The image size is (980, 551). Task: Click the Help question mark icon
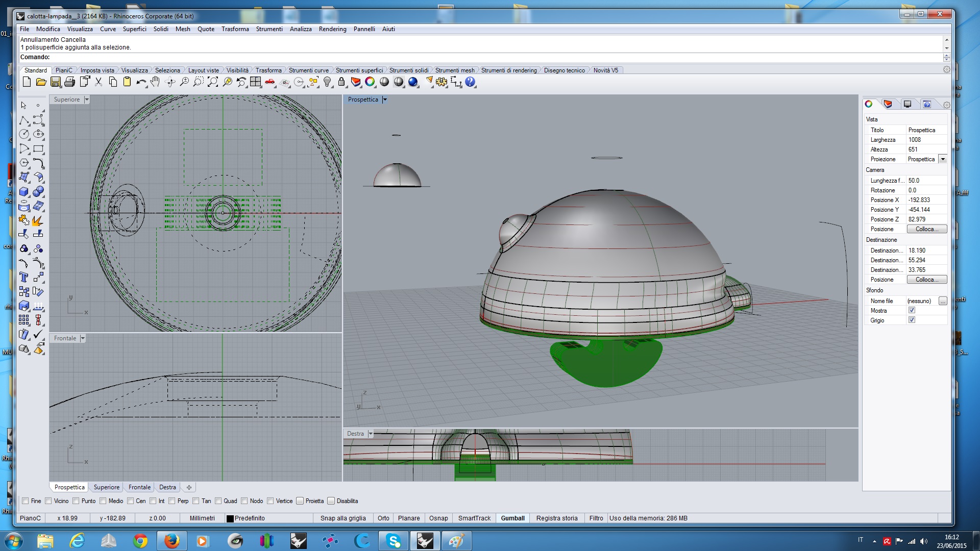pos(470,82)
